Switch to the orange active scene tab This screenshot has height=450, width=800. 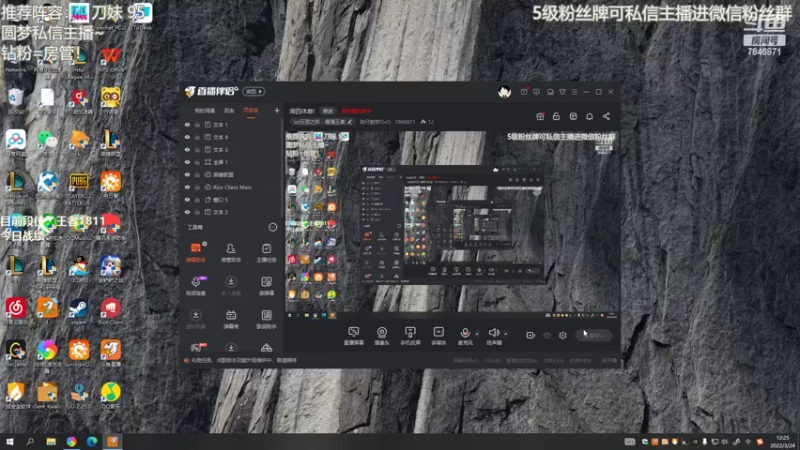click(251, 111)
